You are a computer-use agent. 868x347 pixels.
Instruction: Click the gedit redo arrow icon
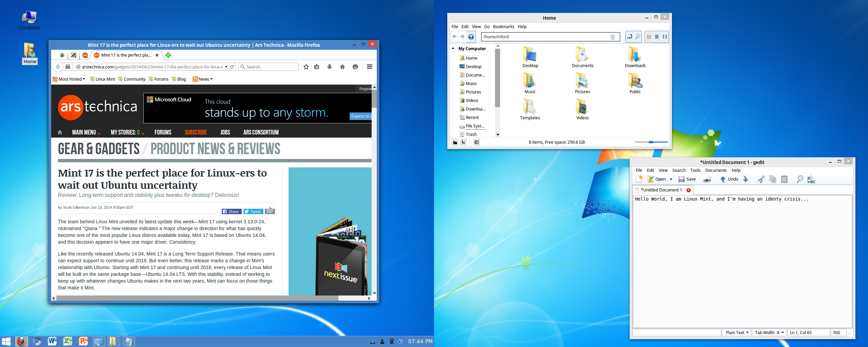point(745,179)
